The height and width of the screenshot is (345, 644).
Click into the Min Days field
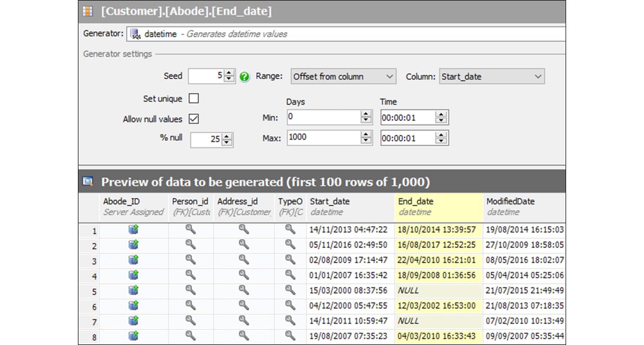click(x=324, y=117)
